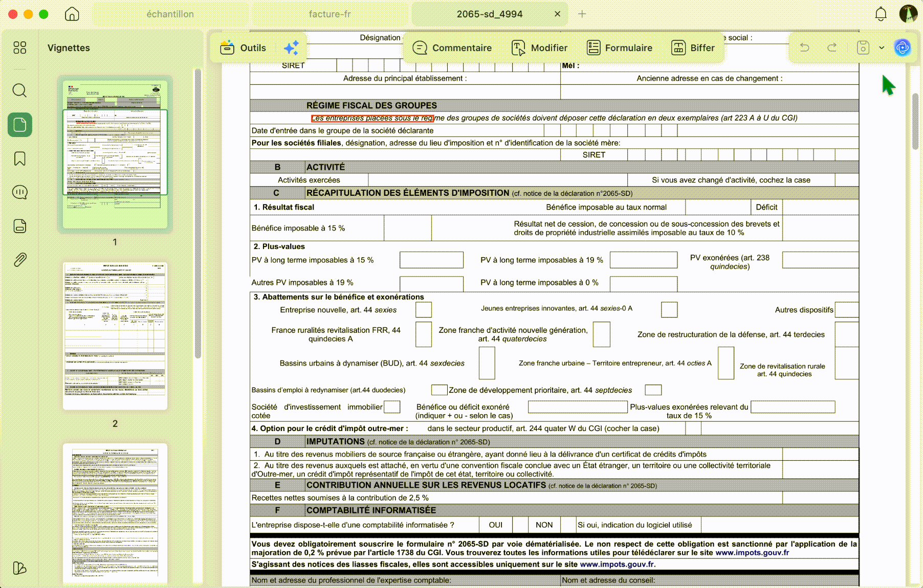Open the home screen icon
Image resolution: width=923 pixels, height=588 pixels.
[72, 14]
